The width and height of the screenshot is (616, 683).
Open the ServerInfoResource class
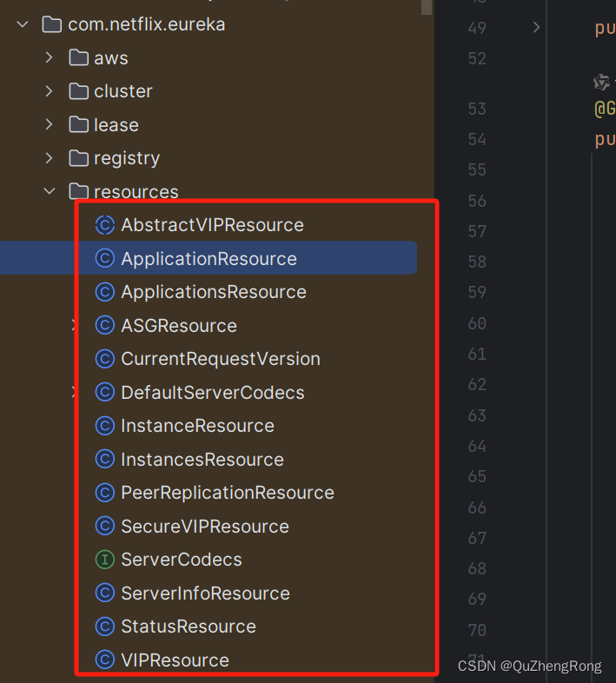point(205,593)
